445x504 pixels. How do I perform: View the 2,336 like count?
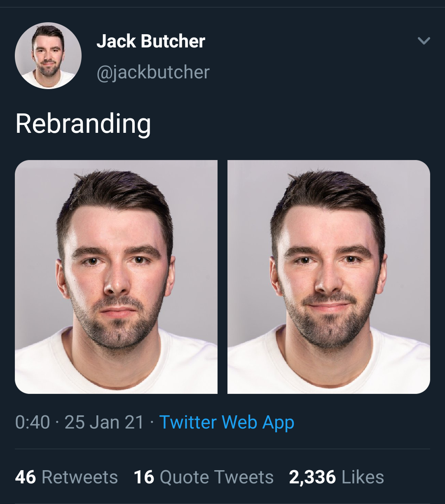[312, 477]
